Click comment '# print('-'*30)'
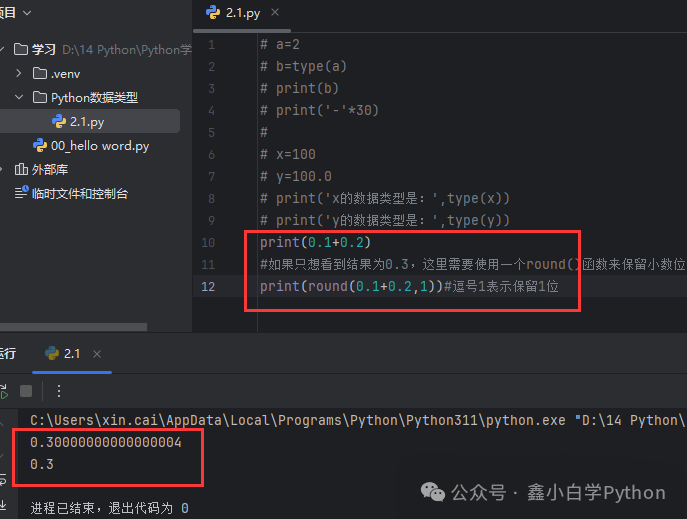687x519 pixels. [x=319, y=110]
